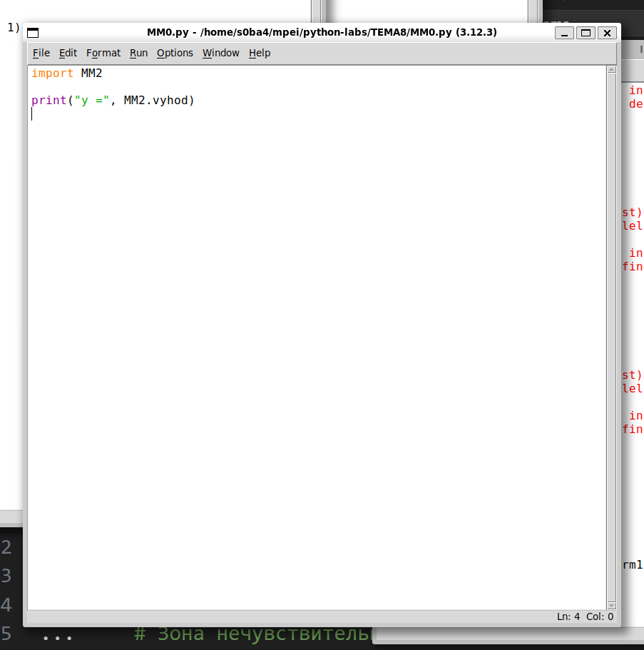The width and height of the screenshot is (644, 650).
Task: Open the File menu
Action: [x=41, y=53]
